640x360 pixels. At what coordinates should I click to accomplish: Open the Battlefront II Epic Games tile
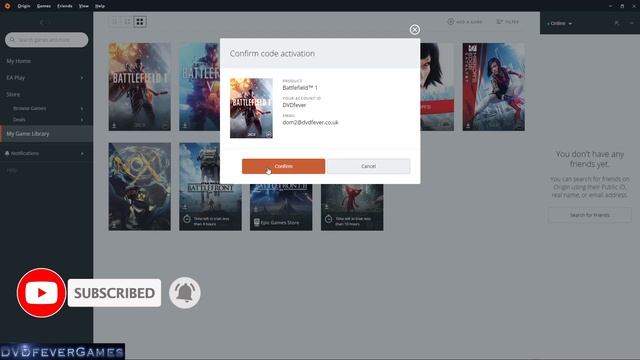coord(281,207)
